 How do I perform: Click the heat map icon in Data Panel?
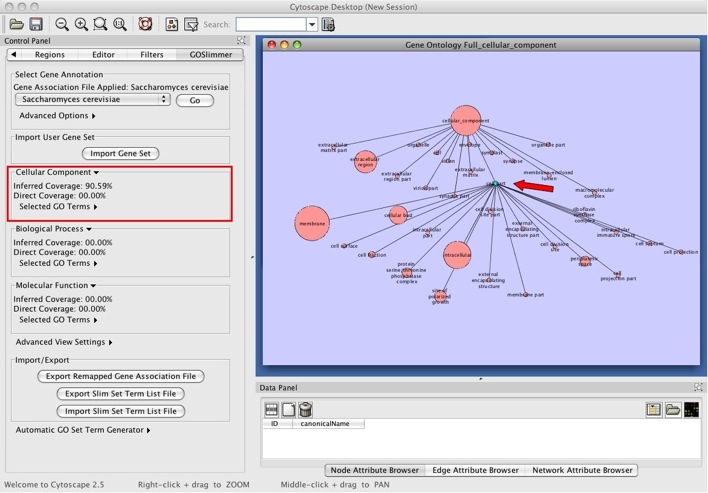point(691,409)
